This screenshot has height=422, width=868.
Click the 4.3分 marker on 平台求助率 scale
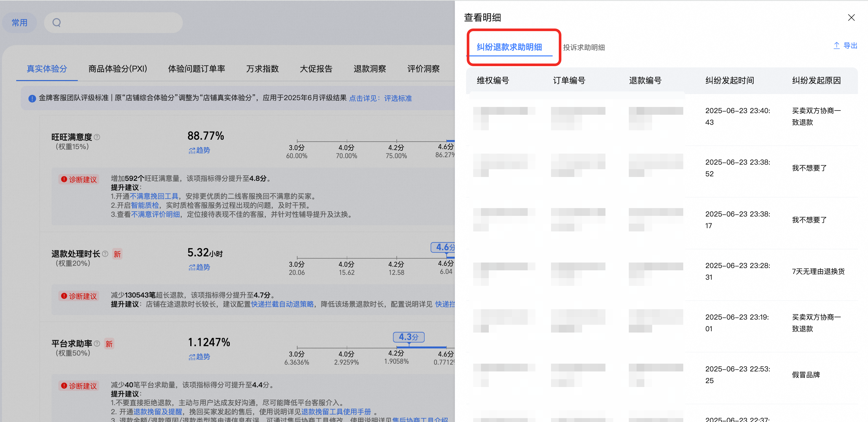pos(408,337)
